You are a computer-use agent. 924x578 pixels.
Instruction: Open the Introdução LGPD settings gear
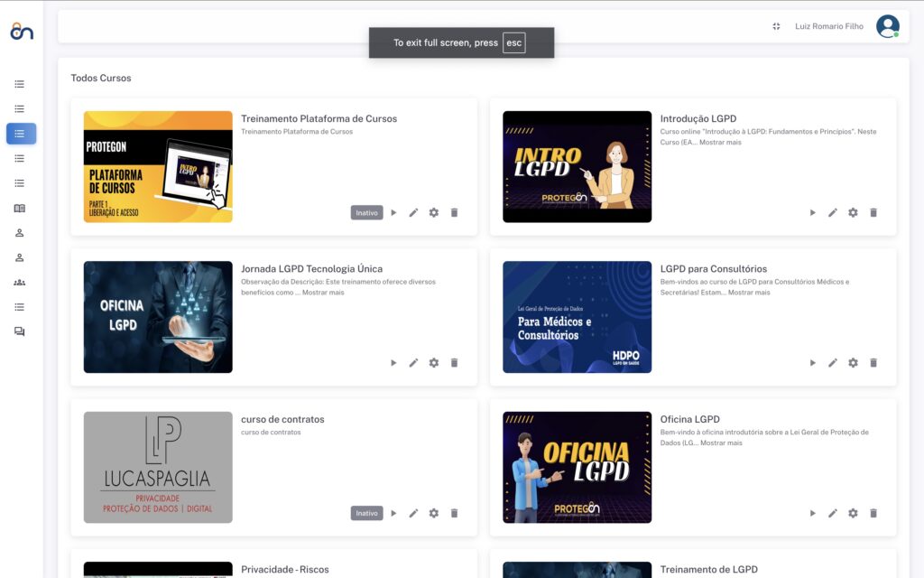pos(853,212)
